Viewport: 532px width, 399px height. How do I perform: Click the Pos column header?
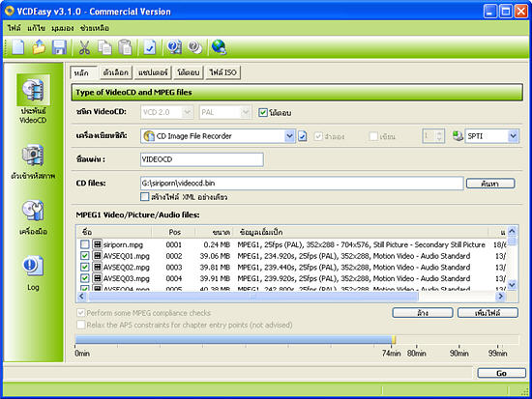pos(174,232)
